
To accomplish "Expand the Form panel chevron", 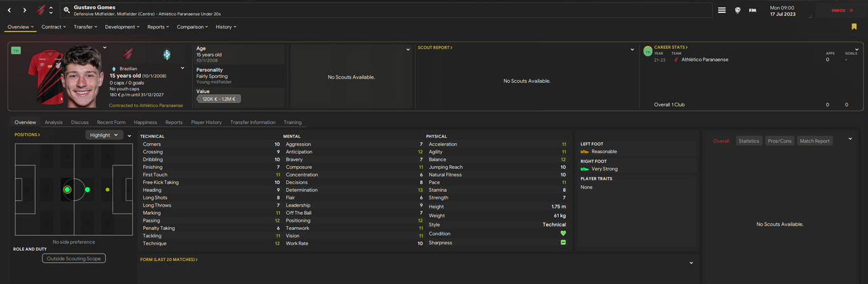I will (x=691, y=263).
